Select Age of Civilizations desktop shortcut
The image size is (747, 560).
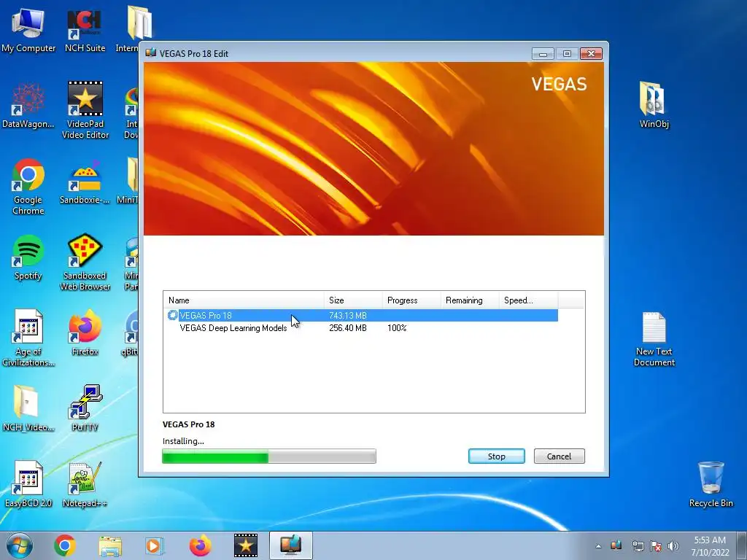(x=28, y=338)
